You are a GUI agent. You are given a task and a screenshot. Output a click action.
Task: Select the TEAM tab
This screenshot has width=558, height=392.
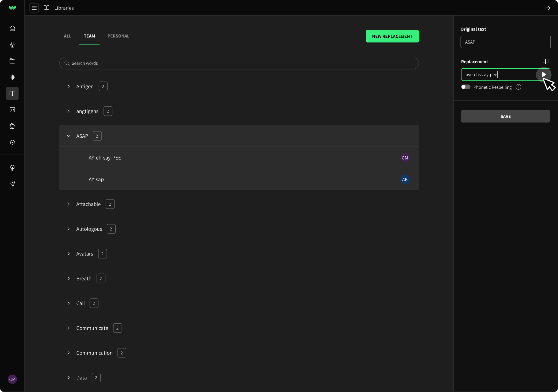coord(89,36)
